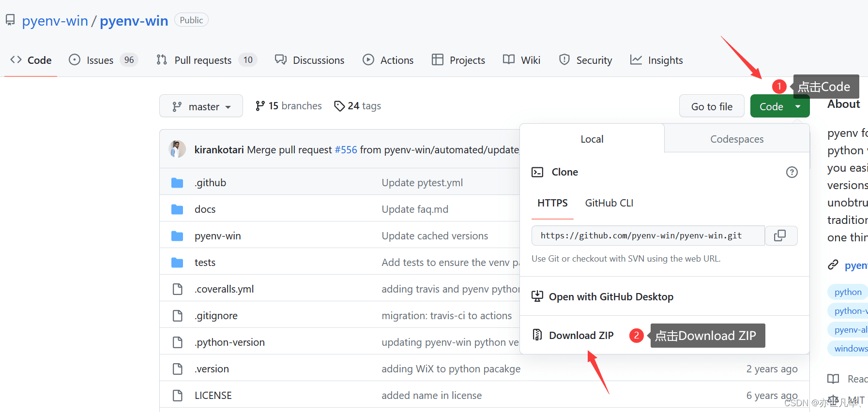Open the Wiki tab
The width and height of the screenshot is (868, 412).
522,60
